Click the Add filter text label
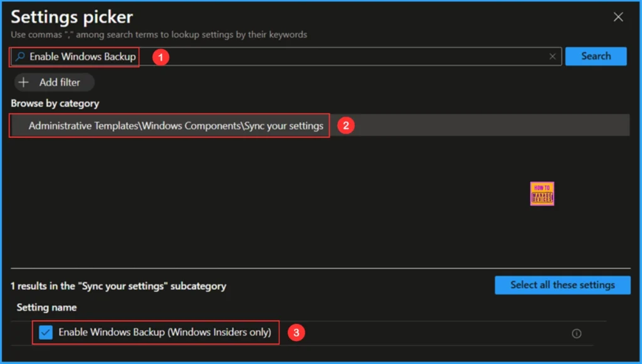The image size is (642, 364). tap(60, 82)
